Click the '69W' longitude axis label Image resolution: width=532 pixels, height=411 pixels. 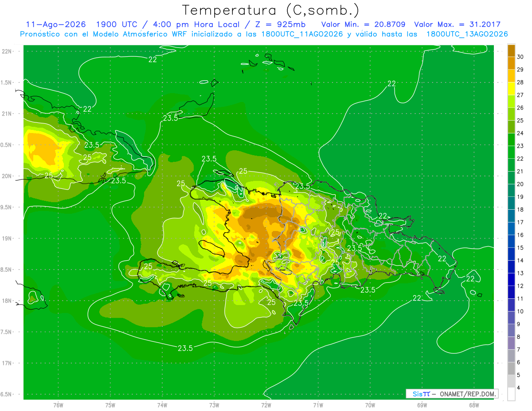coord(422,405)
